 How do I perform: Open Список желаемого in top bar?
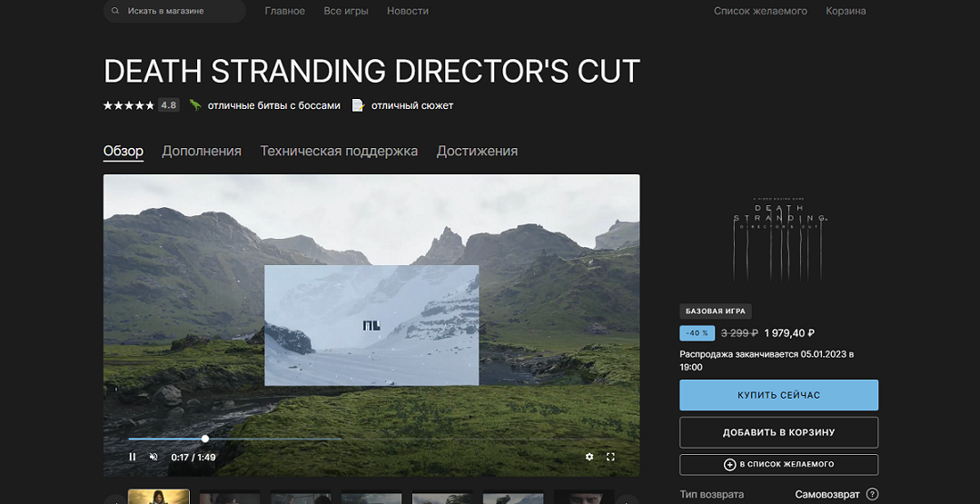pyautogui.click(x=760, y=11)
